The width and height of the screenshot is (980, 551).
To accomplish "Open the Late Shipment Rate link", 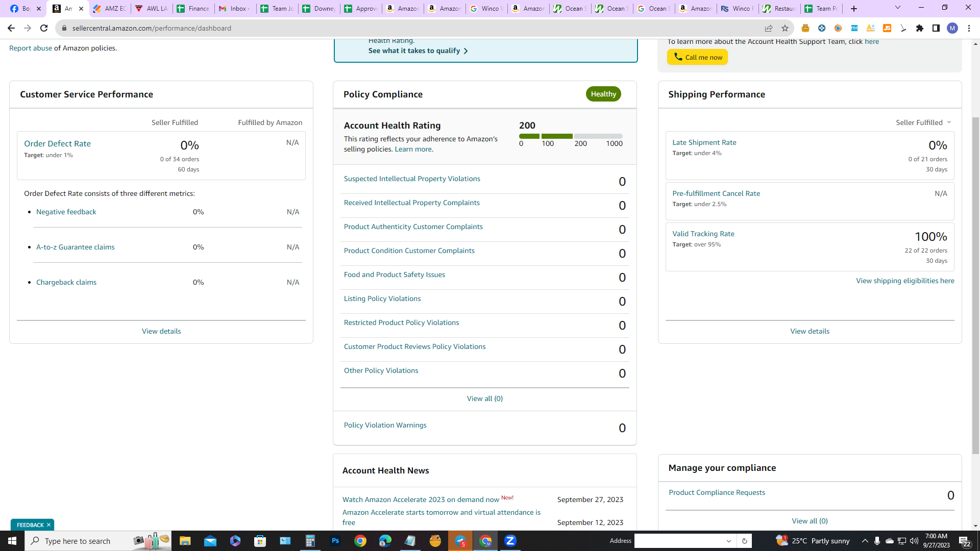I will click(704, 142).
